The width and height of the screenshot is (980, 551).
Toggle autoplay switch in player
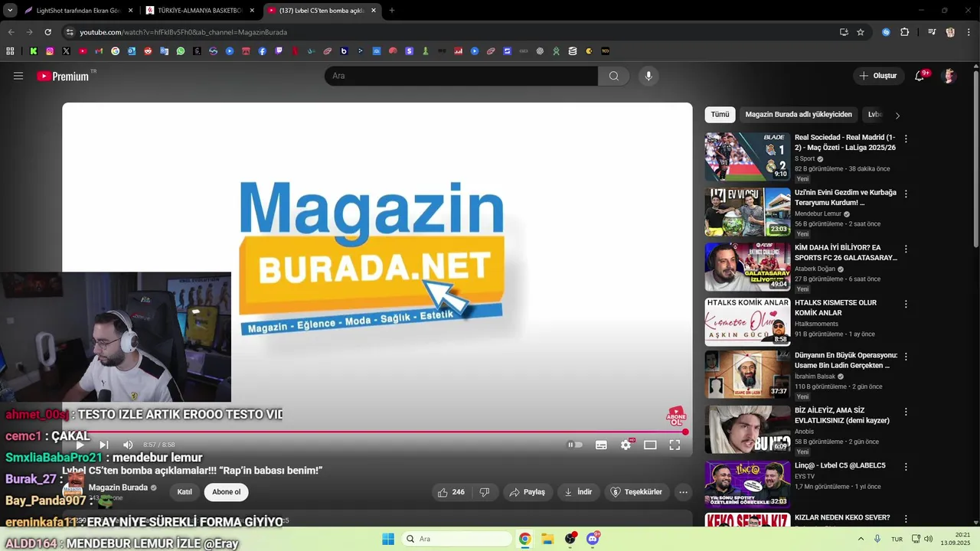tap(575, 445)
